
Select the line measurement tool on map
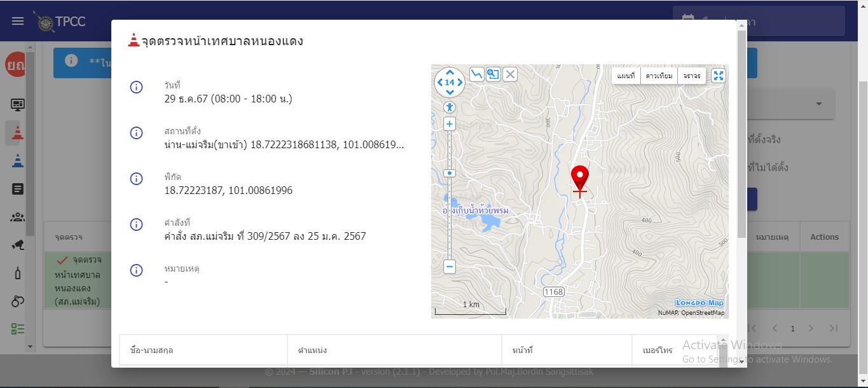476,74
